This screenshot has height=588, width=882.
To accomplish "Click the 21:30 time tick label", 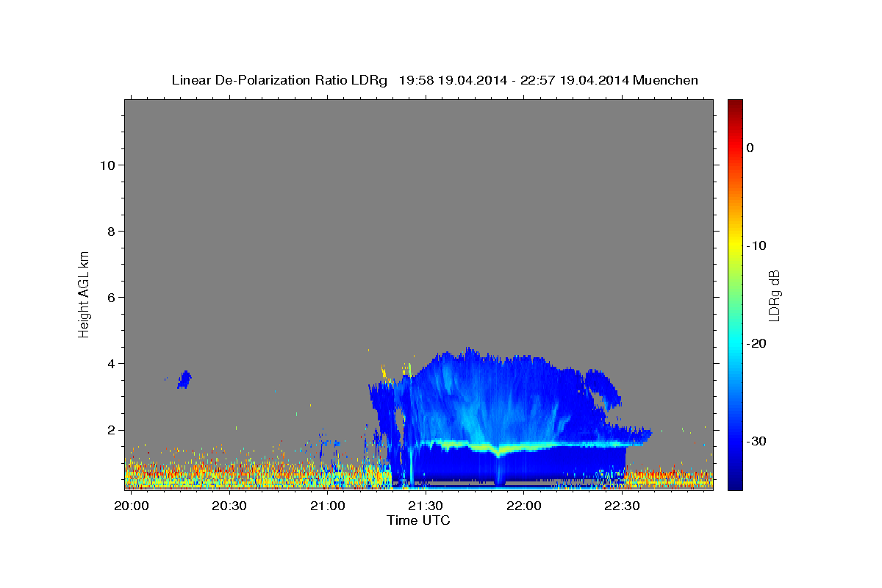I will (x=426, y=506).
